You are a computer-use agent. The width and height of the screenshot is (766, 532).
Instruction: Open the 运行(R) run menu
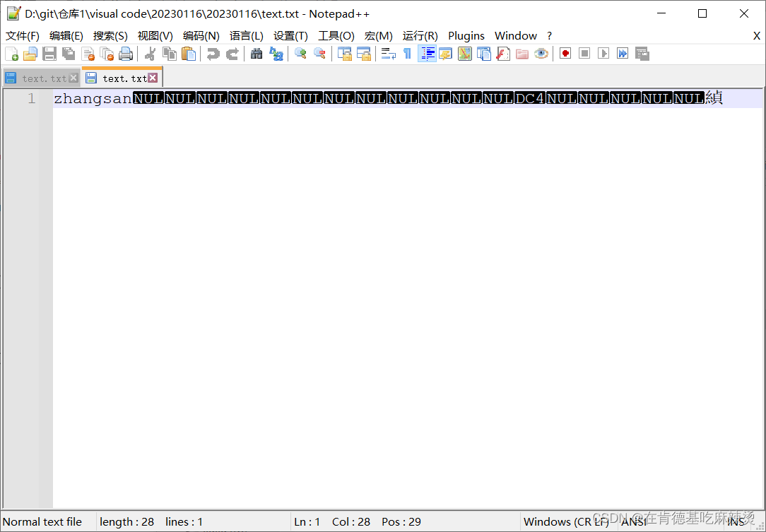pos(420,35)
